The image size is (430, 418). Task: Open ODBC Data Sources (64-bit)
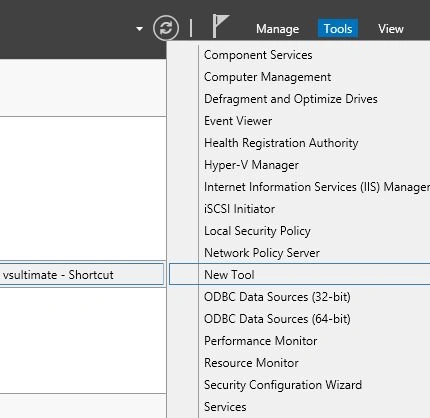[x=277, y=319]
